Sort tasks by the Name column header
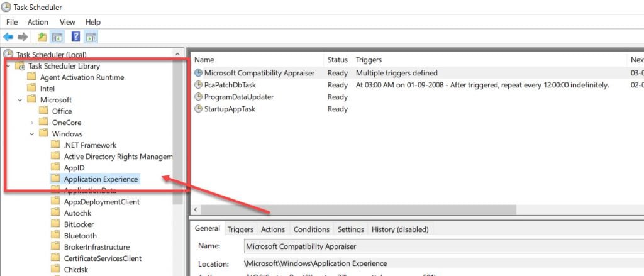Viewport: 644px width, 276px height. pos(258,60)
